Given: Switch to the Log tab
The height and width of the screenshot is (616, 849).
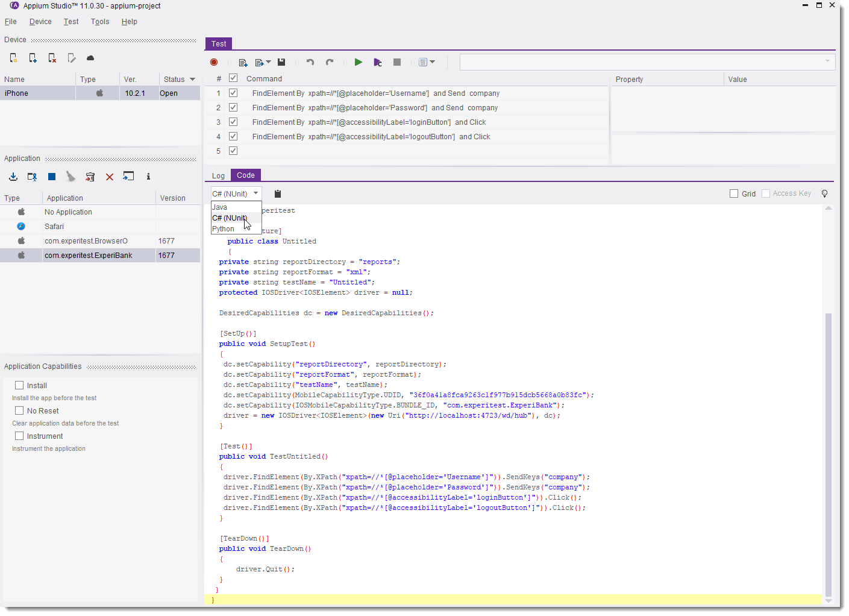Looking at the screenshot, I should pyautogui.click(x=218, y=175).
